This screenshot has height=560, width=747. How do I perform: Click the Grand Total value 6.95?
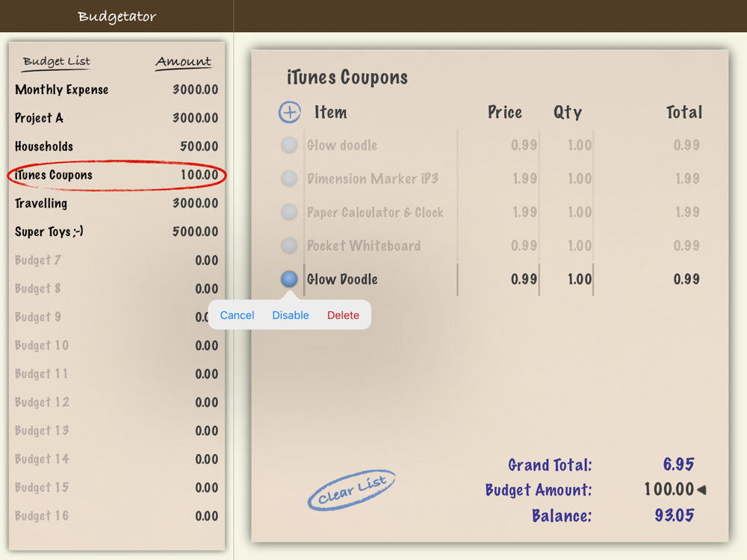click(x=678, y=464)
